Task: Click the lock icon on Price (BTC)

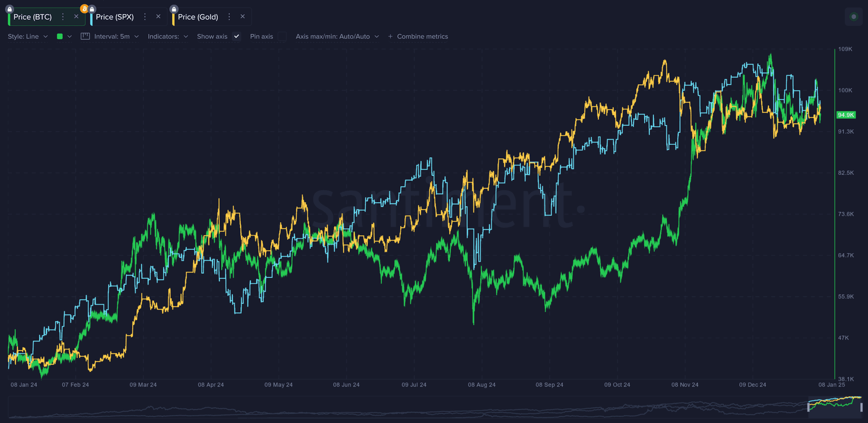Action: coord(10,9)
